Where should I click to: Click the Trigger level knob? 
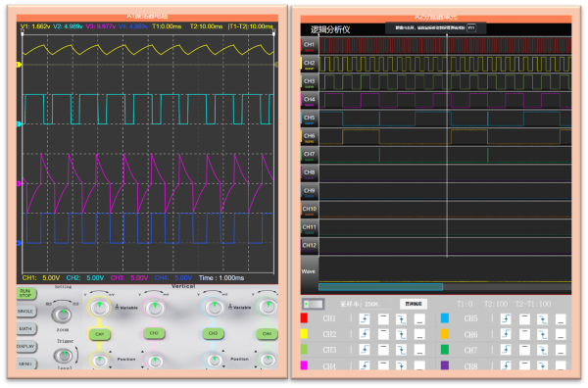(63, 355)
